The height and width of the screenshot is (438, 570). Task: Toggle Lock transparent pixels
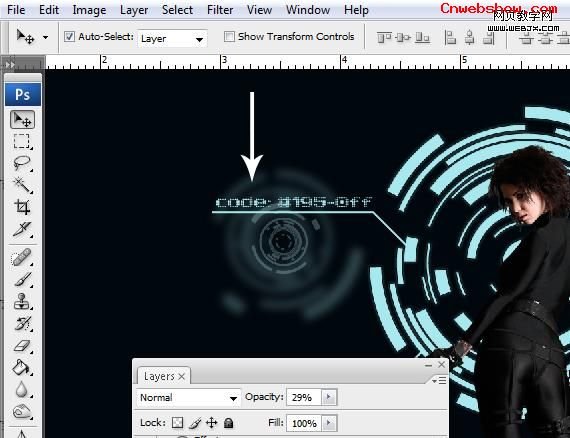pos(177,422)
